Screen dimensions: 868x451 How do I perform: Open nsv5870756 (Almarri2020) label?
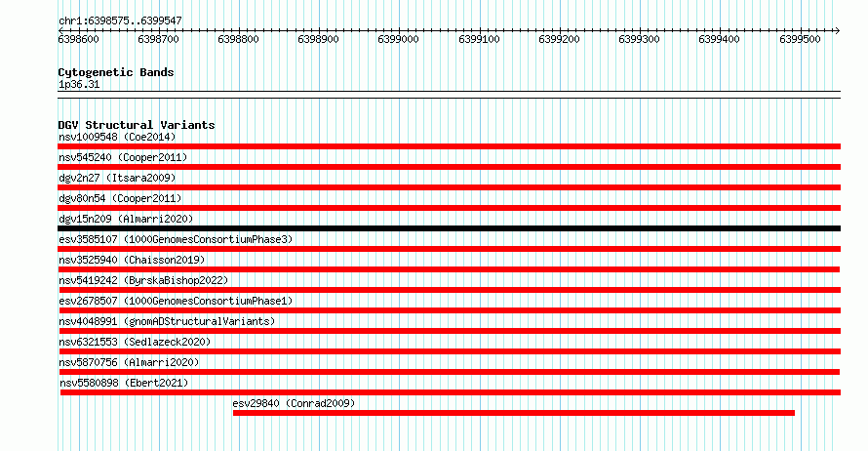pos(129,362)
